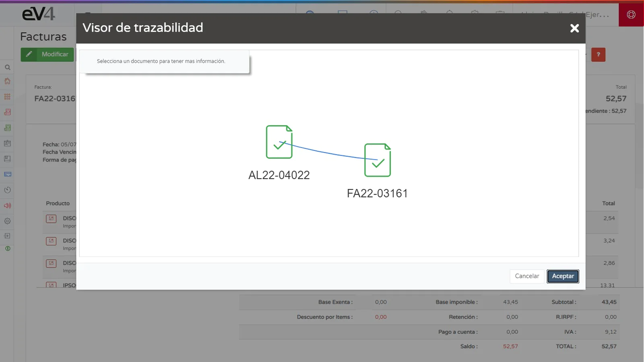Click the eV4 logo
Screen dimensions: 644x362
tap(38, 14)
